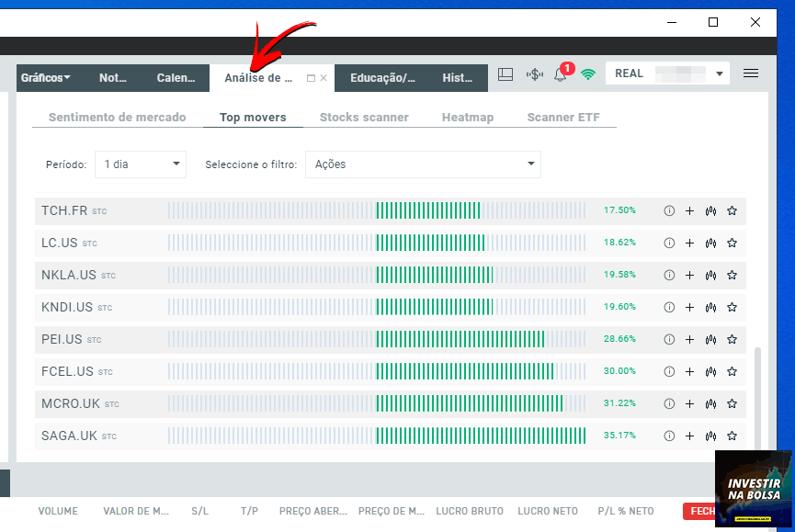Open Sentimento de mercado tab
Image resolution: width=795 pixels, height=532 pixels.
(117, 117)
